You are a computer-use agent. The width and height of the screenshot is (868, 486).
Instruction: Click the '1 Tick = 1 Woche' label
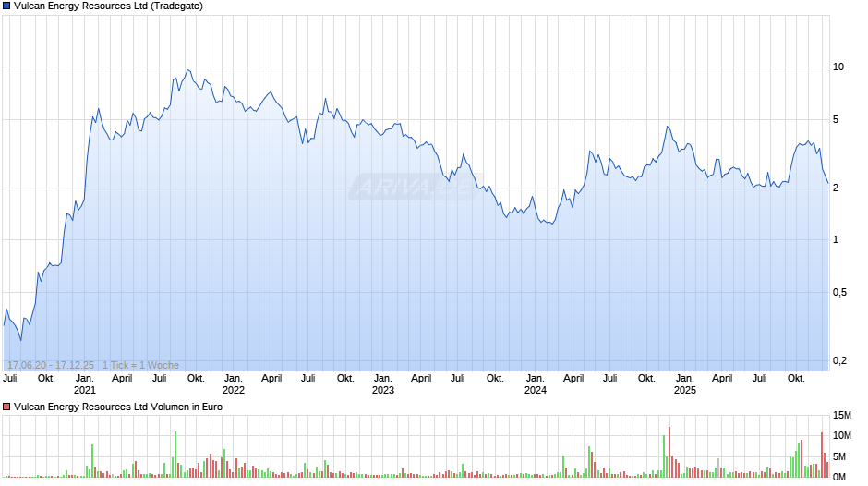(x=140, y=365)
